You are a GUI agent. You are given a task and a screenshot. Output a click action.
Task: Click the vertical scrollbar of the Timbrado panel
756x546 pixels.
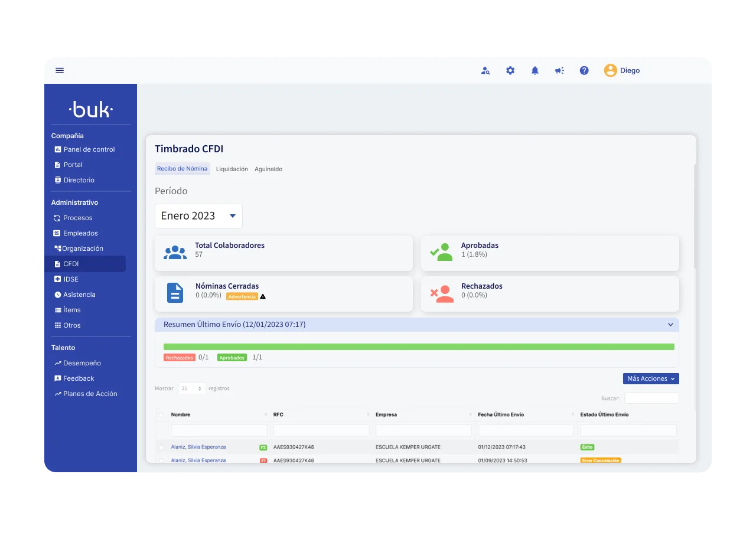[695, 216]
